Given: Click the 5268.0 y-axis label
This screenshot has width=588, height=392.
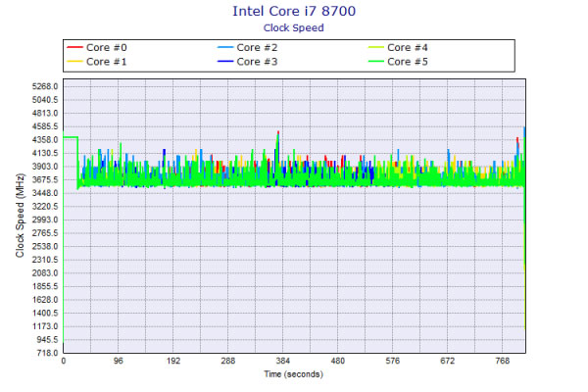Looking at the screenshot, I should (x=45, y=86).
